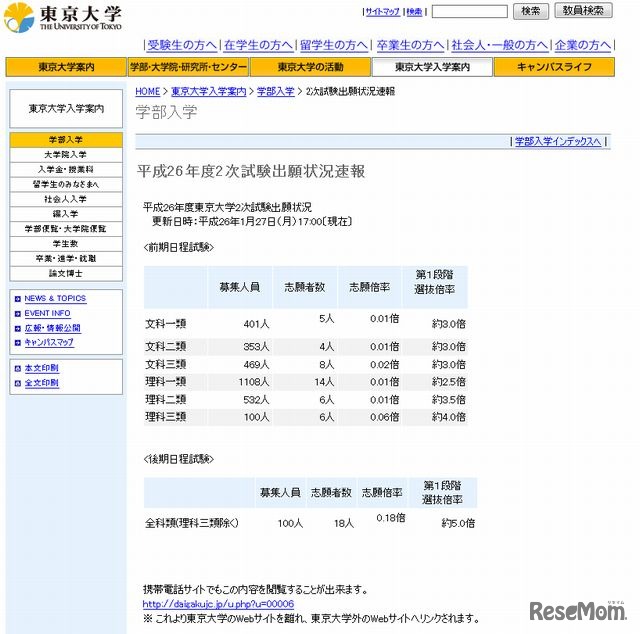Image resolution: width=640 pixels, height=634 pixels.
Task: Focus the site search text field
Action: 469,11
